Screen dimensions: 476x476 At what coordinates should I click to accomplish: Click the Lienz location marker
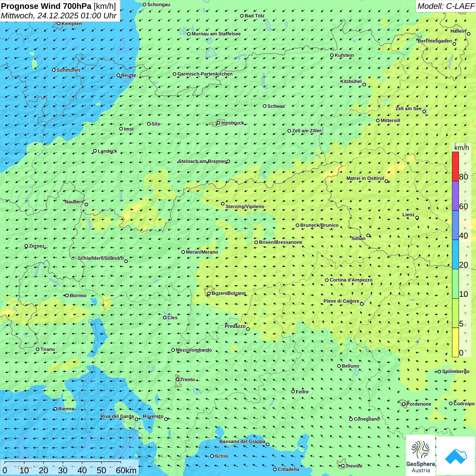point(417,218)
